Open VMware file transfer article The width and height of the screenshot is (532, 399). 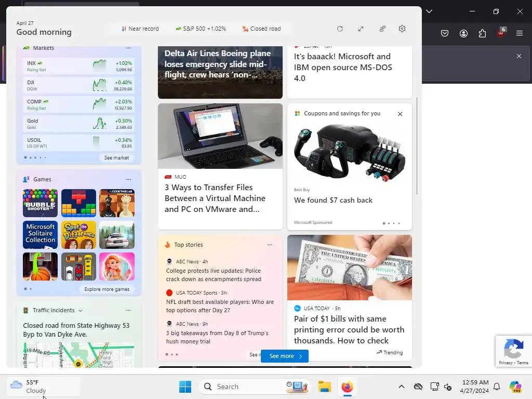(x=215, y=198)
